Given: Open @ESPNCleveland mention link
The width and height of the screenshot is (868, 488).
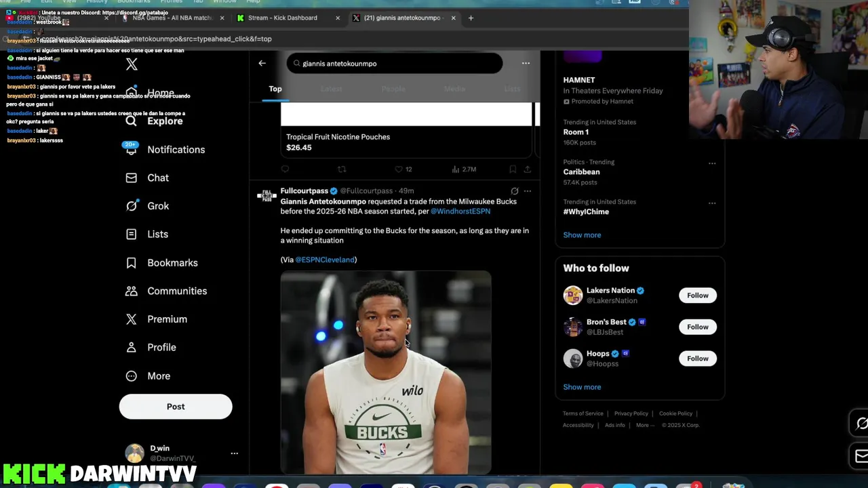Looking at the screenshot, I should coord(325,260).
